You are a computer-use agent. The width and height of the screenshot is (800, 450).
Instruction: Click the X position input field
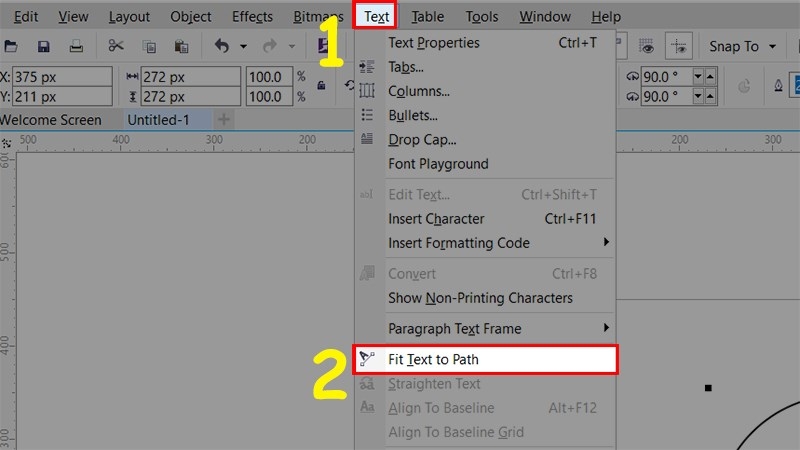click(62, 77)
